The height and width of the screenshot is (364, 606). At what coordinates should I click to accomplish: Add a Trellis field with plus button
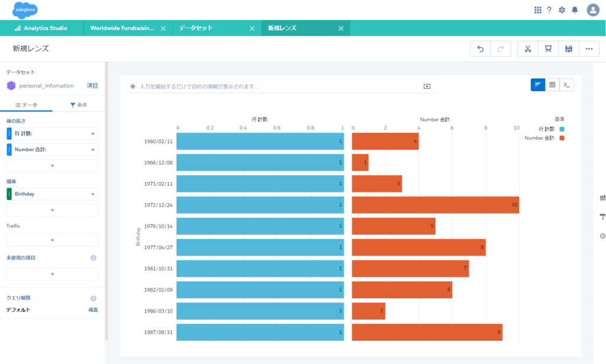(52, 240)
